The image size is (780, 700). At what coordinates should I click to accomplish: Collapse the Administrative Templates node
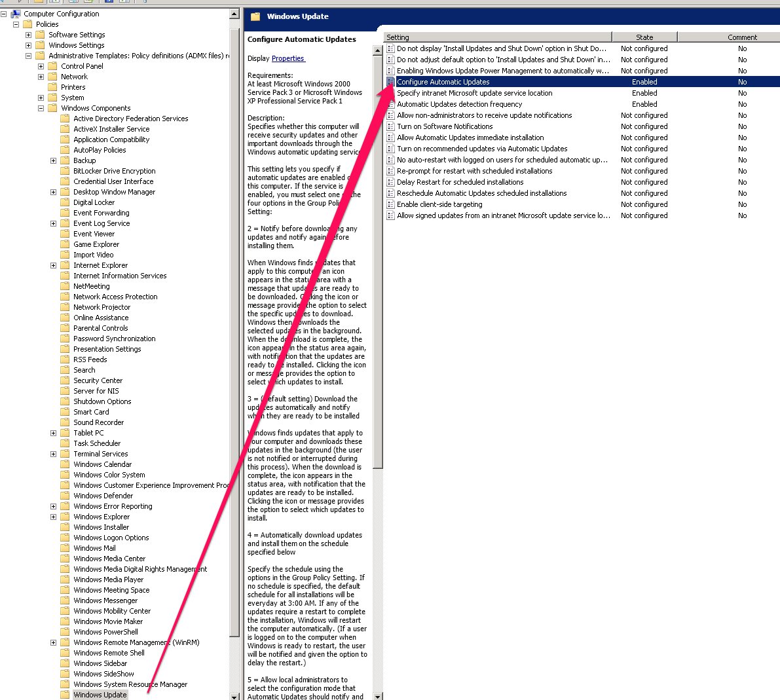pos(28,56)
